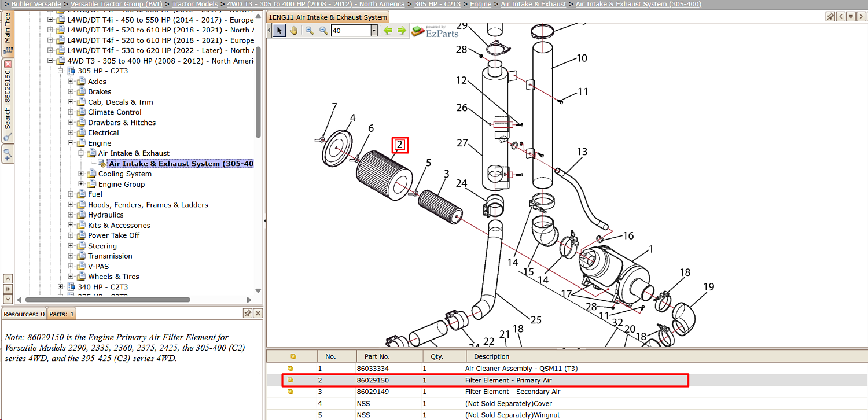868x420 pixels.
Task: Select the 1ENG11 Air Intake & Exhaust System tab
Action: [x=328, y=17]
